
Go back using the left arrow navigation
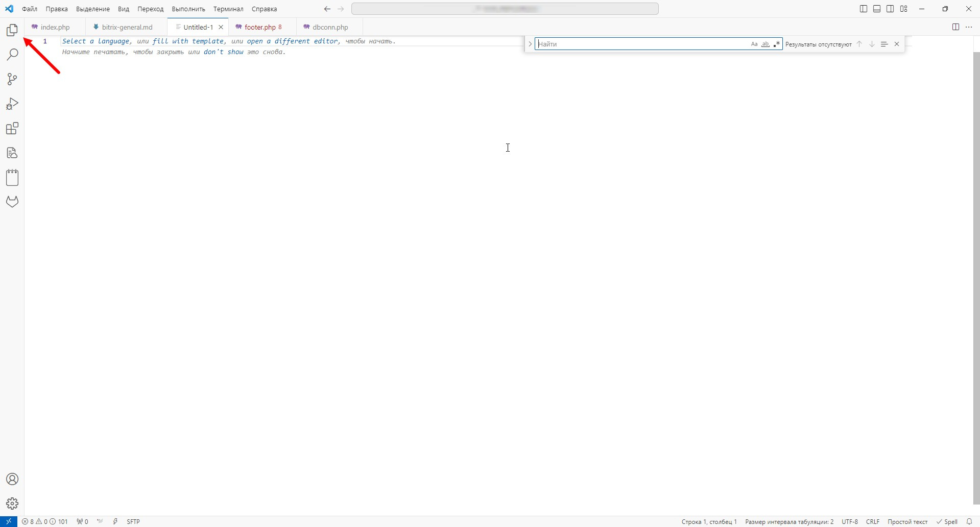[x=327, y=9]
